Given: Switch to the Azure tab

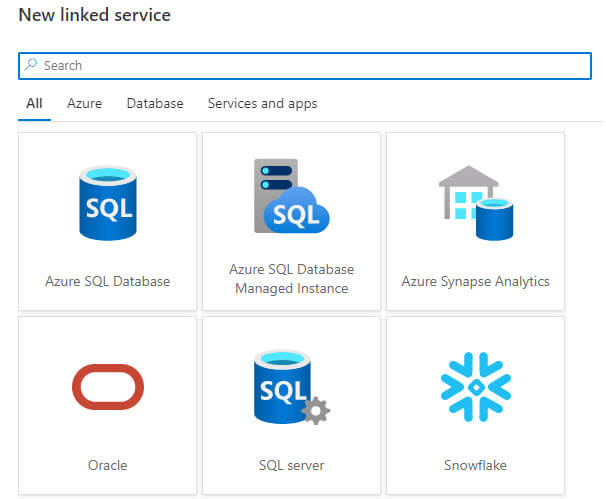Looking at the screenshot, I should tap(84, 103).
